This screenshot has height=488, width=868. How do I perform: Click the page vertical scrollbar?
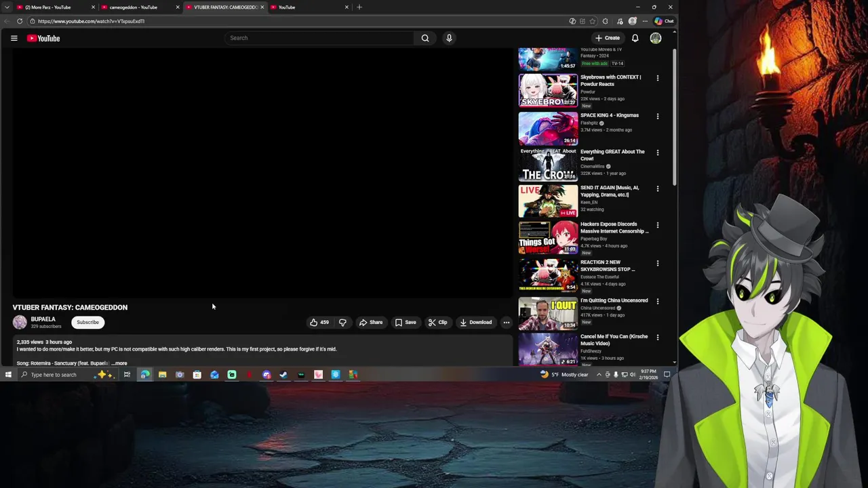674,115
